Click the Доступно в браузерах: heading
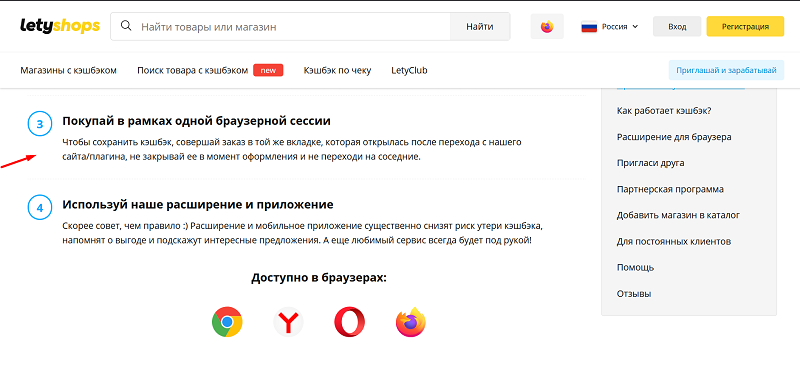This screenshot has height=372, width=800. [x=319, y=278]
